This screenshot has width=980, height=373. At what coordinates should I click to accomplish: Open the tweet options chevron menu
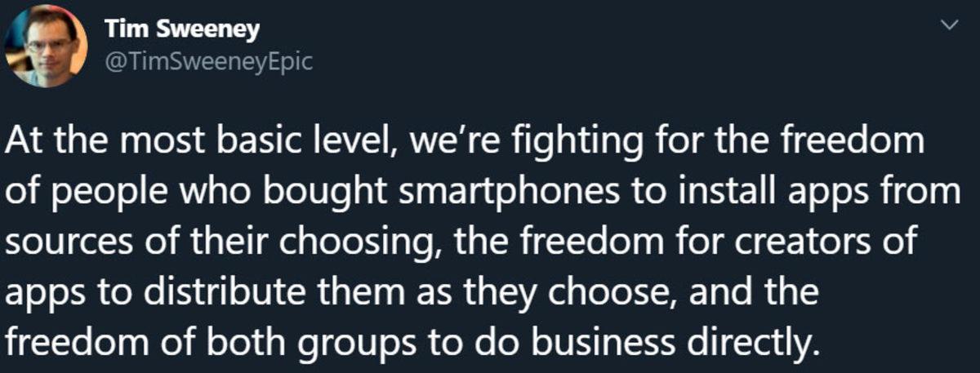949,26
